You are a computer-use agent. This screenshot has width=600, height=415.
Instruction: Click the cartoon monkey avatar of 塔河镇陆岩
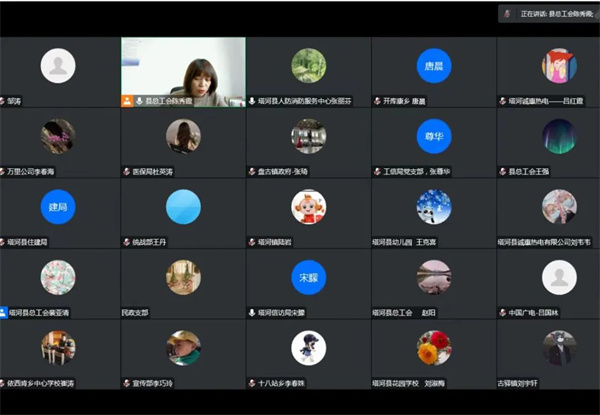(x=308, y=207)
